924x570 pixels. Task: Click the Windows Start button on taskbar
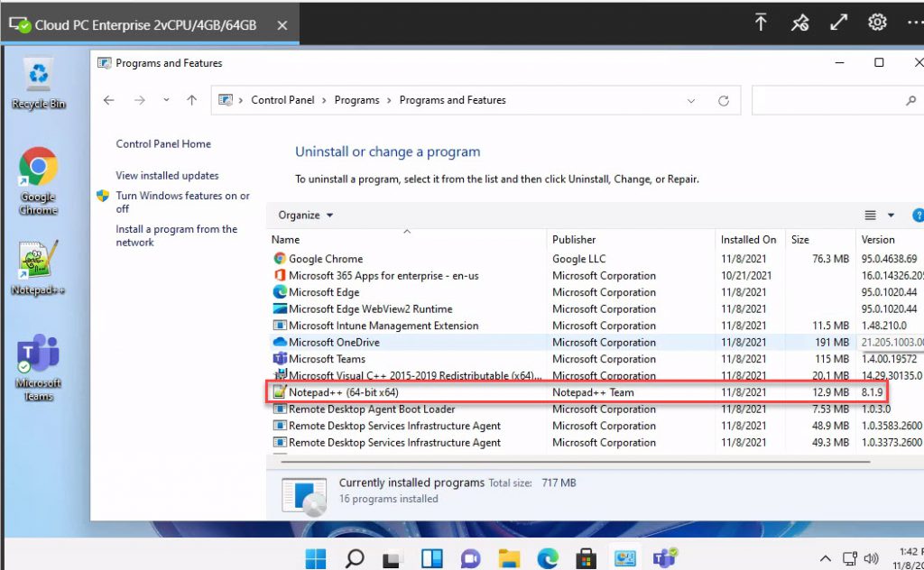[315, 557]
